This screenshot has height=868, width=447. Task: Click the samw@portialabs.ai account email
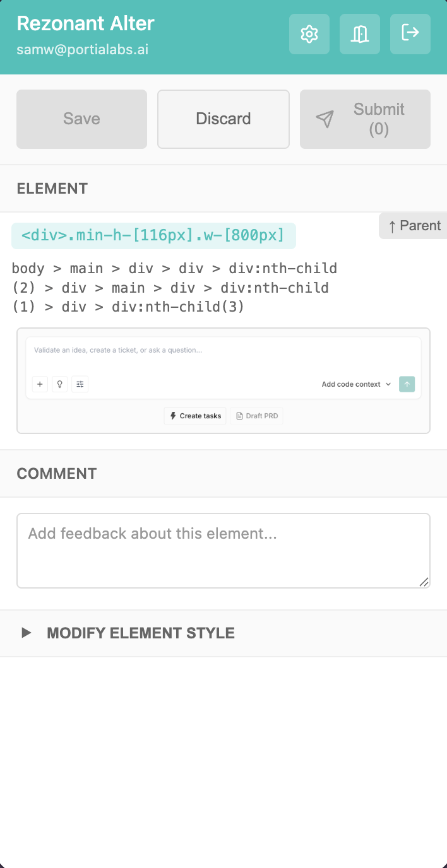tap(83, 50)
